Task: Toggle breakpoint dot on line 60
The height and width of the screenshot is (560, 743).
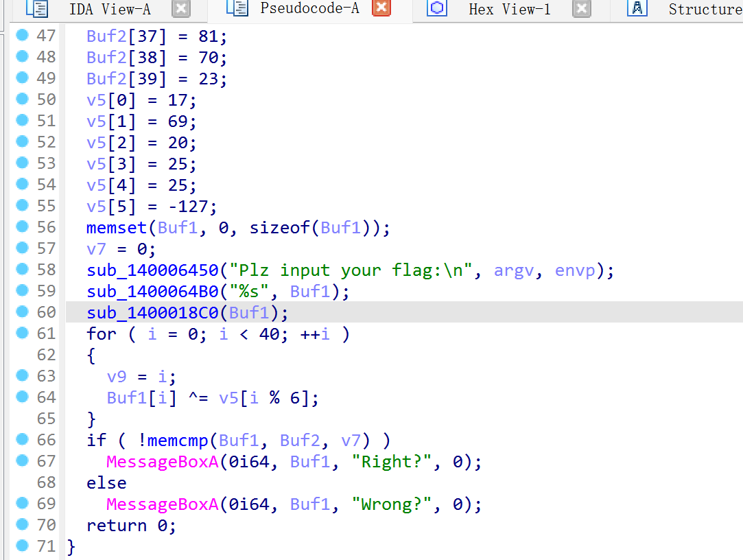Action: pos(22,312)
